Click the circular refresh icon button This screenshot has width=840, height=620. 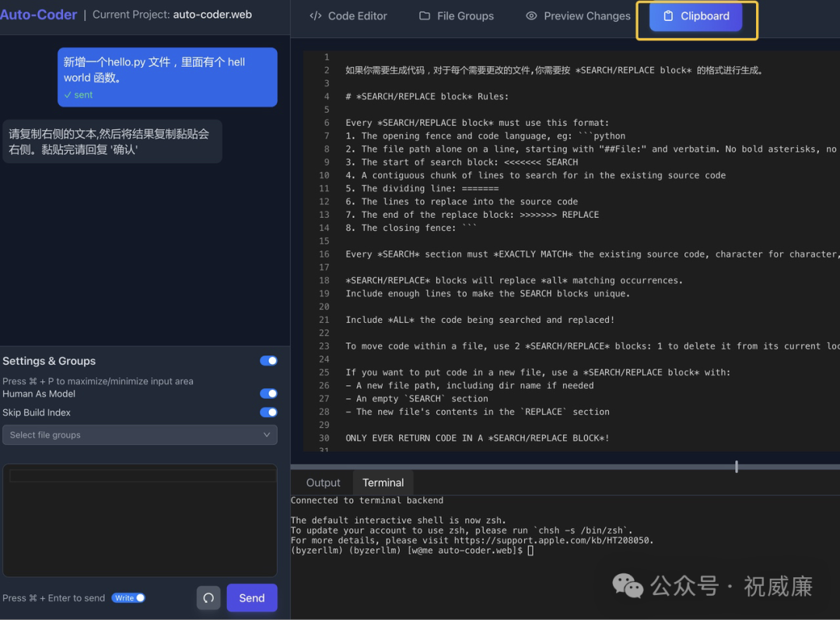[208, 598]
